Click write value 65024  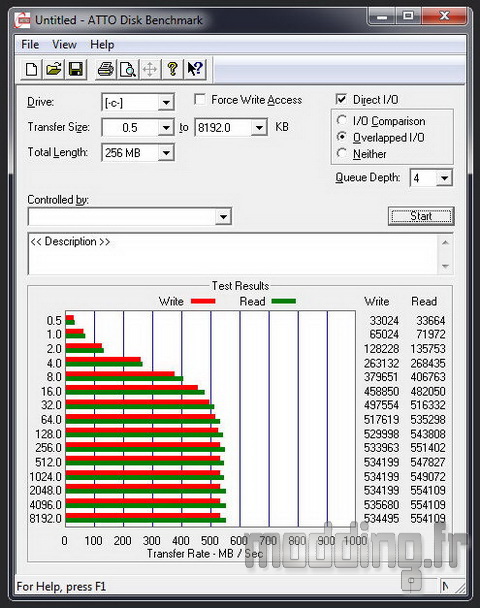click(x=384, y=334)
